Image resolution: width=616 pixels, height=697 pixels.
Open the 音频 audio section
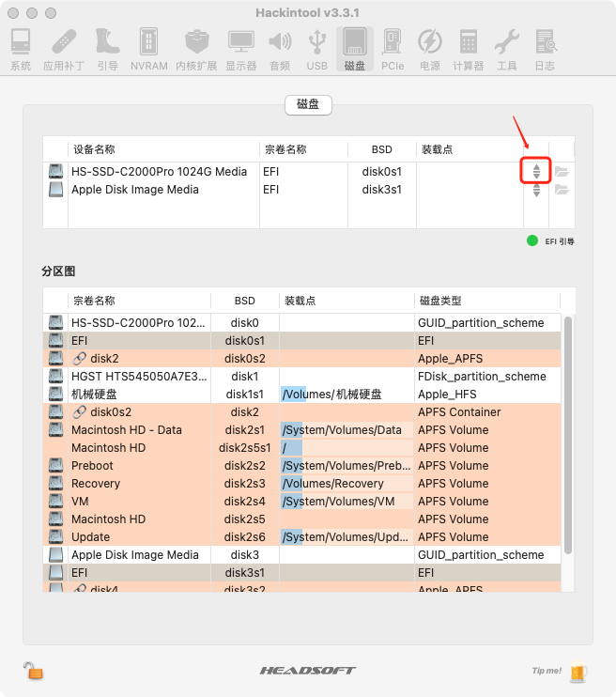tap(280, 49)
